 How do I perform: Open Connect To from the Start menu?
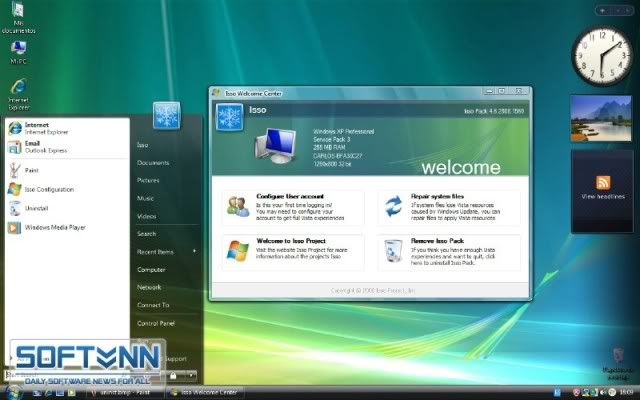[153, 305]
